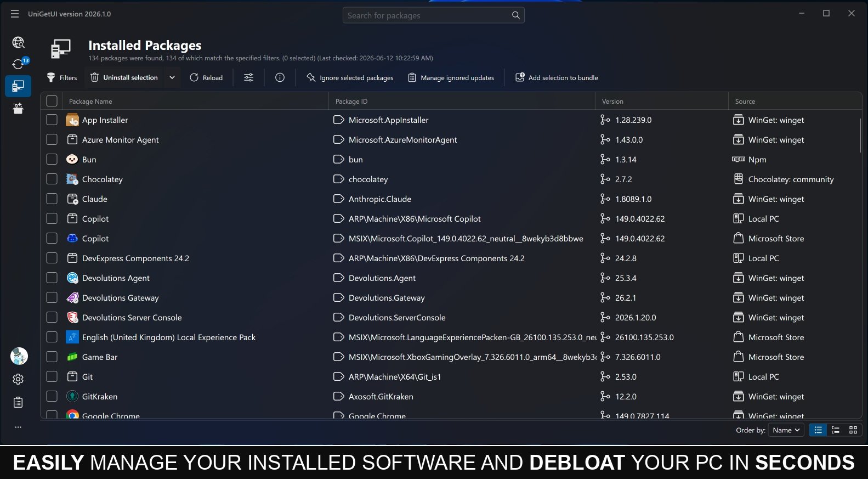Click the package list vertical scrollbar
Image resolution: width=868 pixels, height=479 pixels.
tap(860, 134)
